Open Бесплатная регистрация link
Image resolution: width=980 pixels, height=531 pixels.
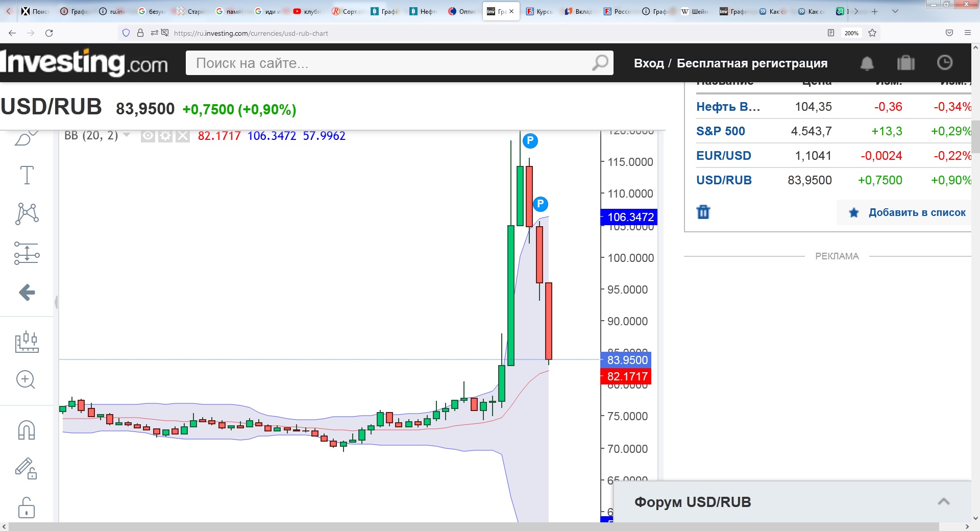click(752, 63)
